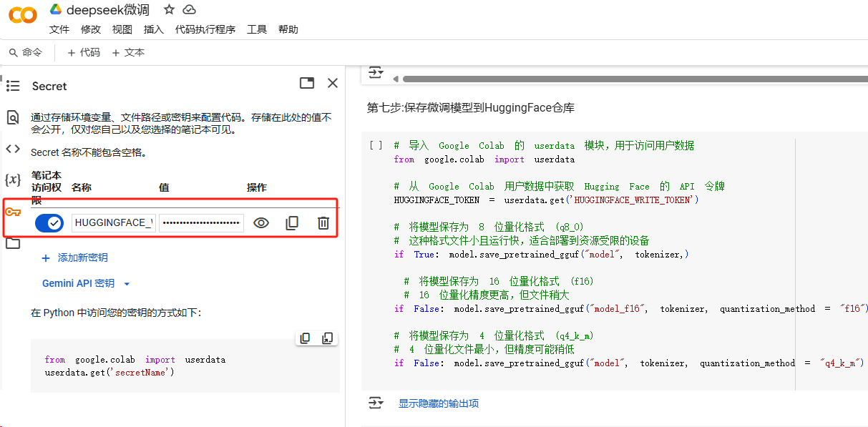Screen dimensions: 868x427
Task: Delete the HUGGINGFACE secret
Action: [x=323, y=223]
